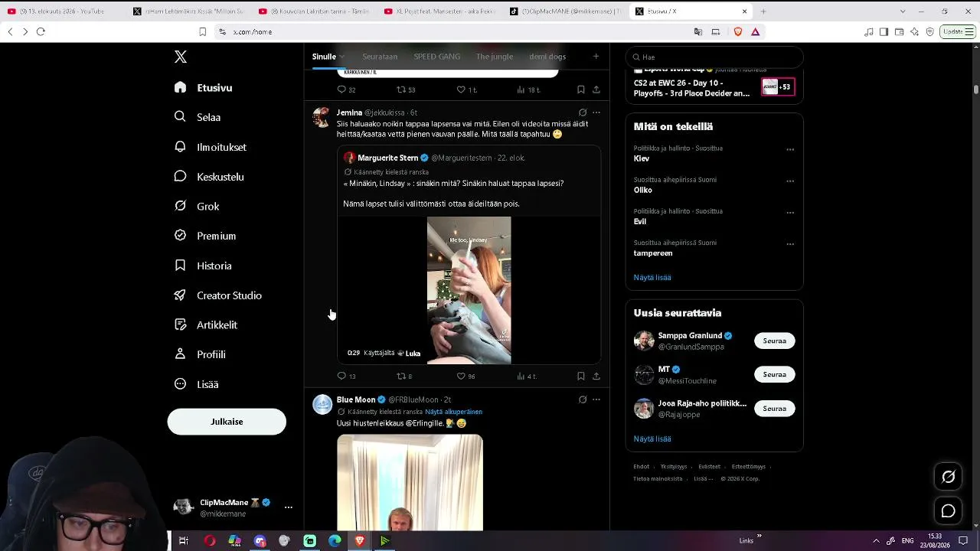Go to X home via the X logo
The image size is (980, 551).
[181, 57]
